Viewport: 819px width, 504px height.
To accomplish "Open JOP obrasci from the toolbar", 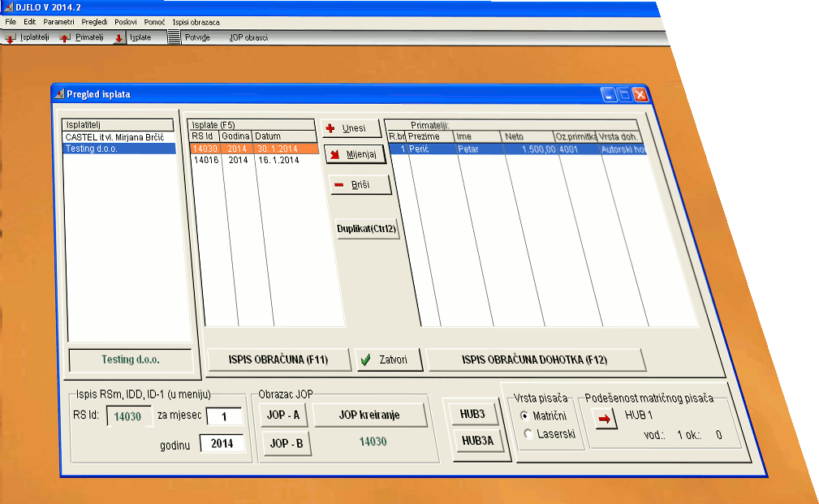I will [x=248, y=38].
